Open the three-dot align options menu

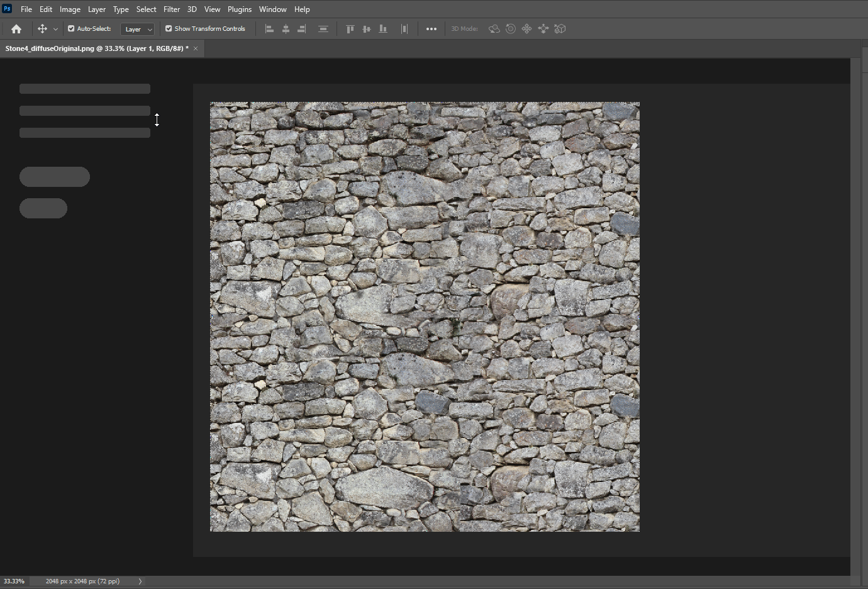(x=431, y=29)
